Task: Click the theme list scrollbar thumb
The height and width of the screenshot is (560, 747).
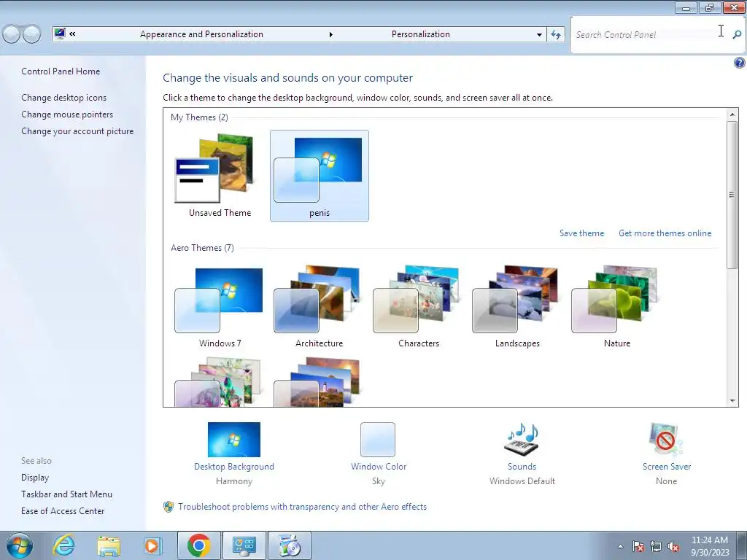Action: pyautogui.click(x=732, y=194)
